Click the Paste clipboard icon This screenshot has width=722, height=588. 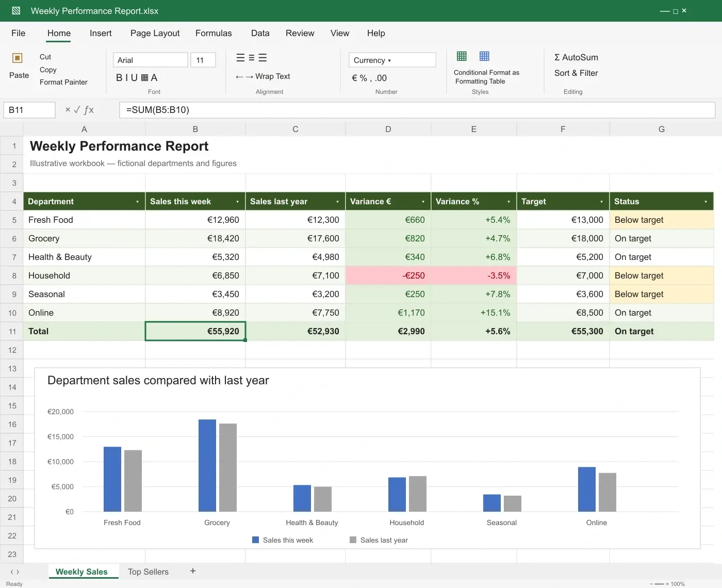point(17,58)
